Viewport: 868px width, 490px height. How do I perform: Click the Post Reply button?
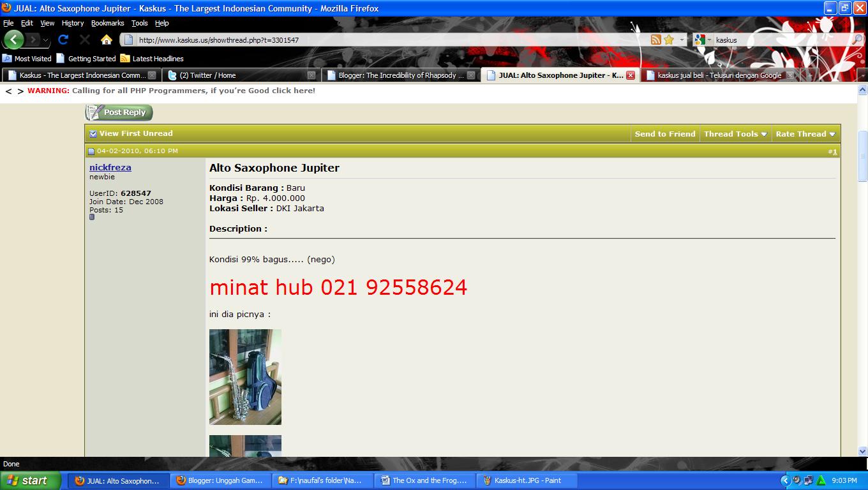[x=119, y=112]
